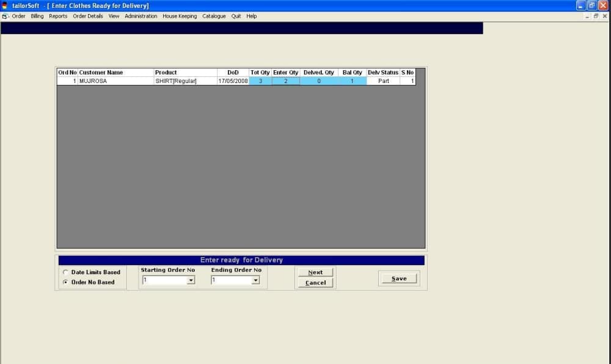Open the House Keeping menu

coord(180,16)
